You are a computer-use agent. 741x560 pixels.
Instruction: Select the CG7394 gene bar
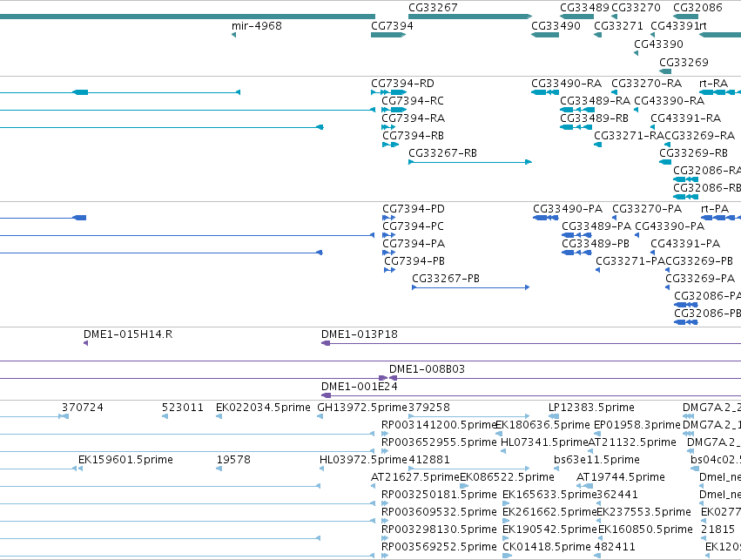388,35
